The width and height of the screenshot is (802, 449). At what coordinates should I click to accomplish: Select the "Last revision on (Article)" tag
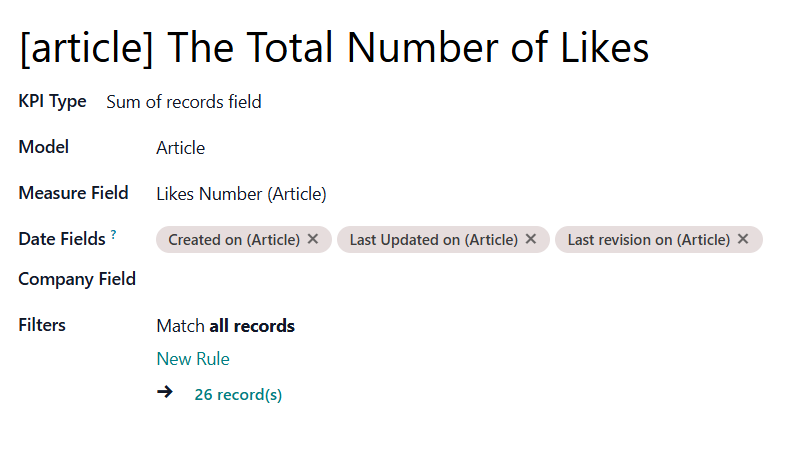tap(648, 240)
